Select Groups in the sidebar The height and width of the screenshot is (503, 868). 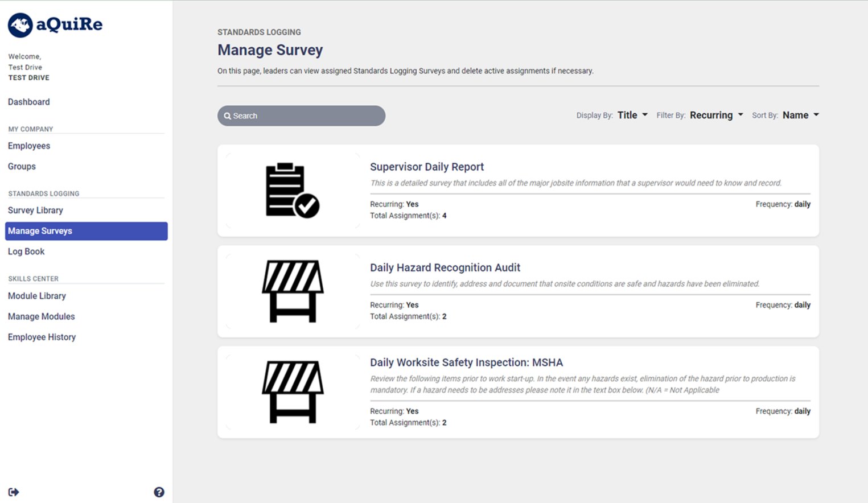pyautogui.click(x=22, y=166)
